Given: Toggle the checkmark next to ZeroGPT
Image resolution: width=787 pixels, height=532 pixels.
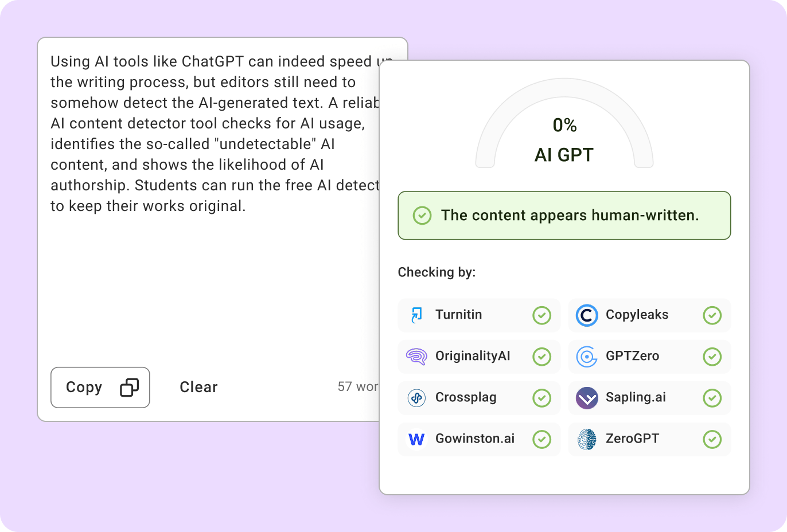Looking at the screenshot, I should pyautogui.click(x=712, y=439).
